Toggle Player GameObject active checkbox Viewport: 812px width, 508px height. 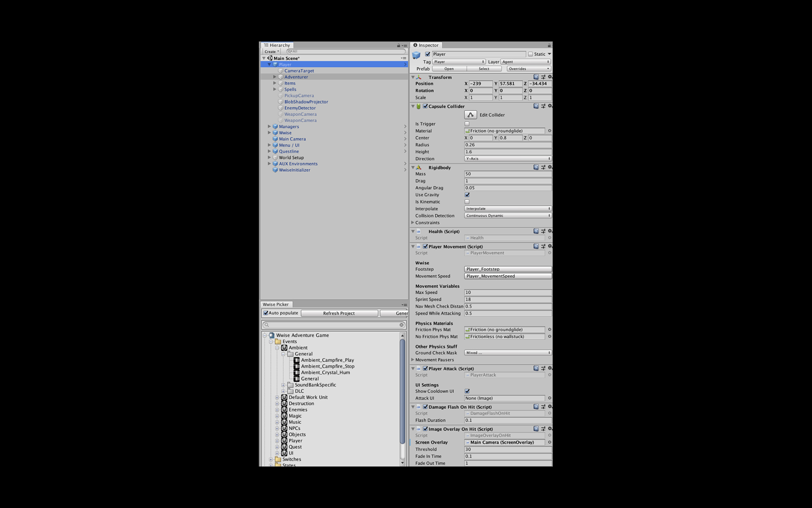428,54
